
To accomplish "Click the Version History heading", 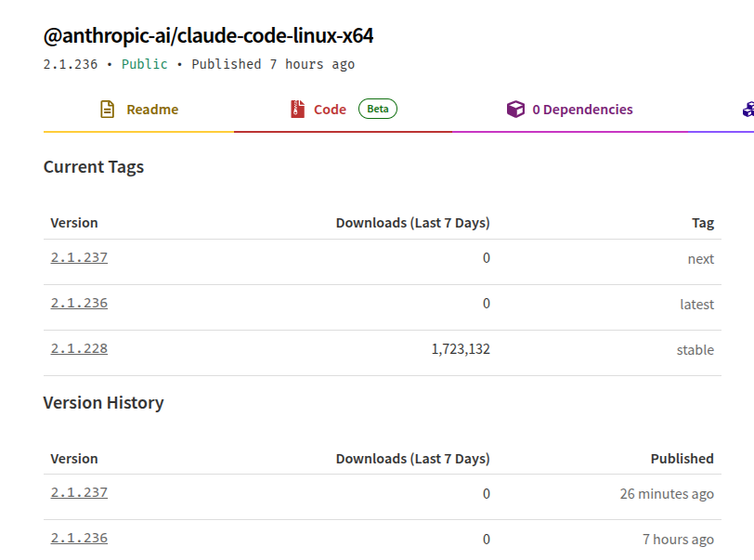I will click(103, 403).
